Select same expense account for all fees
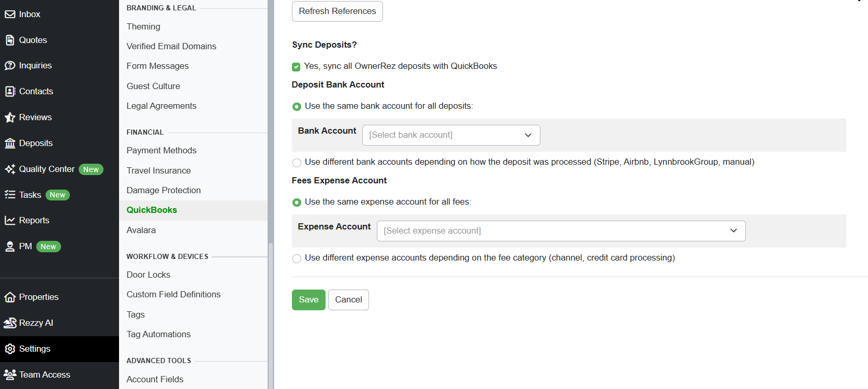This screenshot has height=389, width=868. [297, 203]
